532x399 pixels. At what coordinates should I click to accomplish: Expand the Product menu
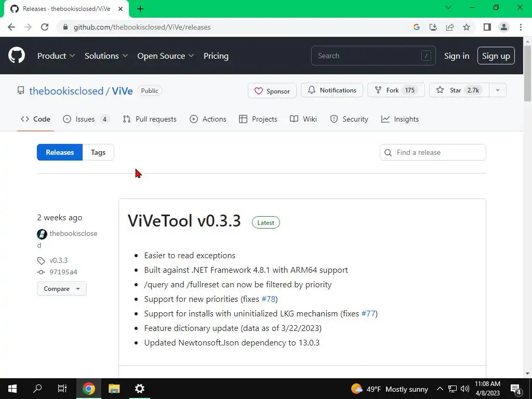tap(56, 56)
